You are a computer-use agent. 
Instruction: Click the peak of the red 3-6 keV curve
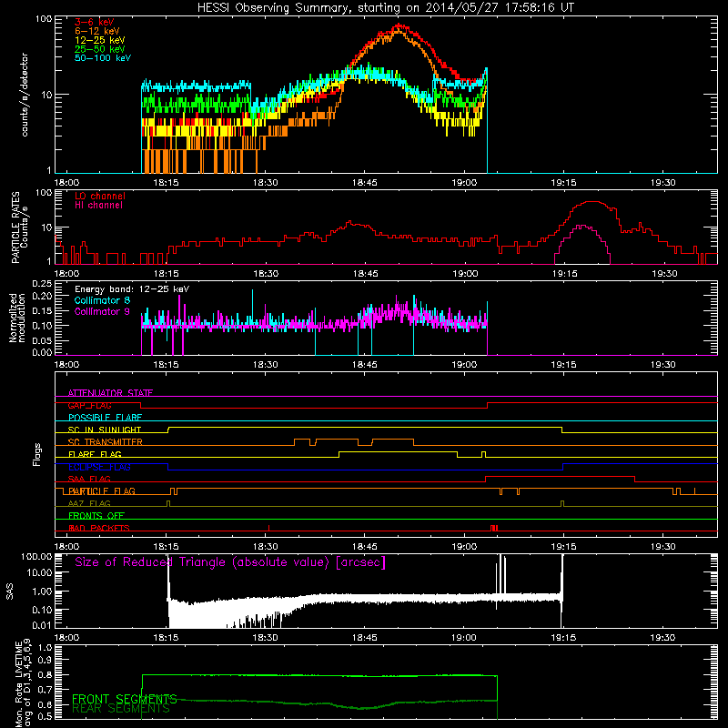click(399, 26)
